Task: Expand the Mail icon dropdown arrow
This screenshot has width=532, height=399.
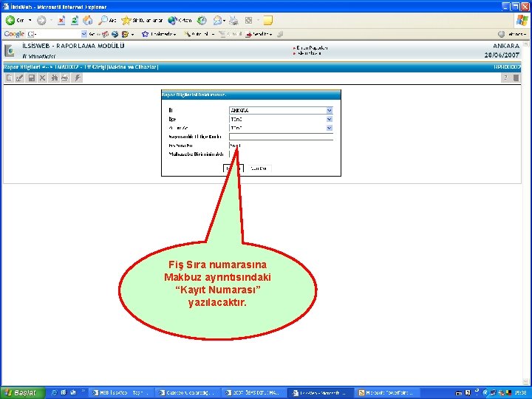Action: [224, 21]
